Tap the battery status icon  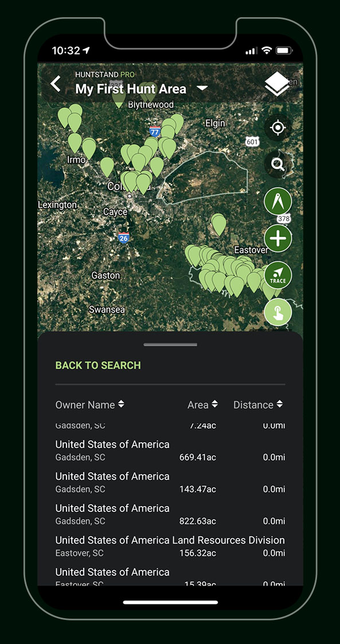click(x=284, y=51)
